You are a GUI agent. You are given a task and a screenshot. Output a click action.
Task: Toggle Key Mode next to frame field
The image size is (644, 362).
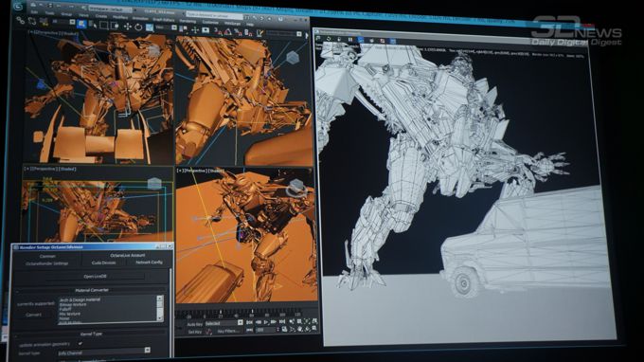pyautogui.click(x=249, y=330)
